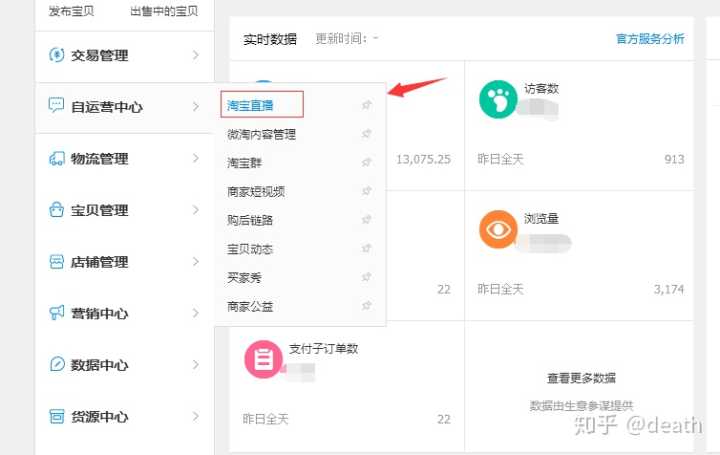
Task: Expand the 物流管理 chevron arrow
Action: [196, 158]
